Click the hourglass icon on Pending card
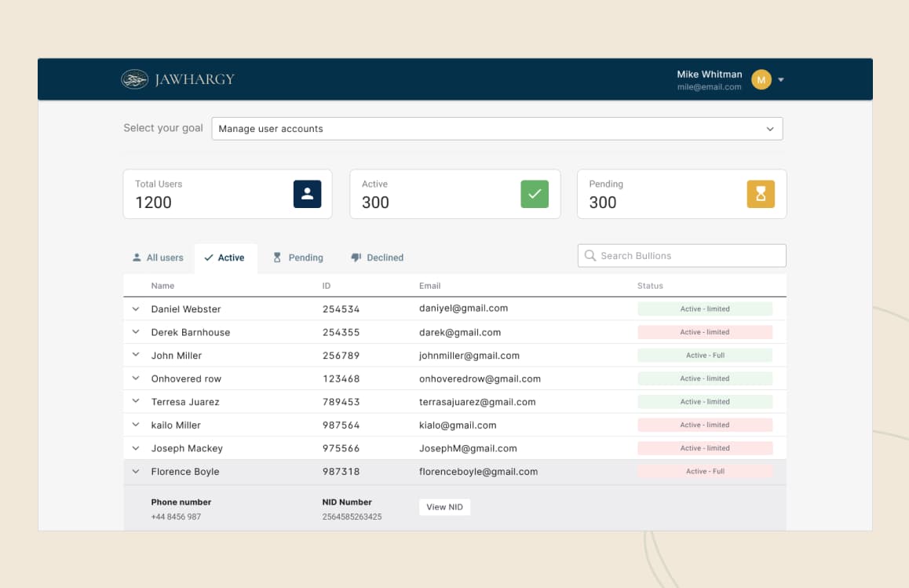Viewport: 909px width, 588px height. coord(761,193)
